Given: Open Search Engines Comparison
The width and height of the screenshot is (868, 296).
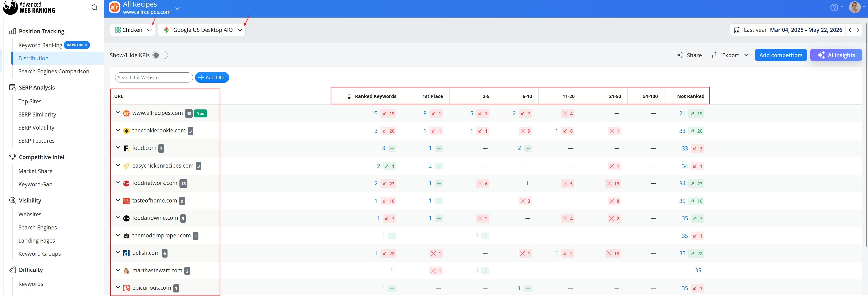Looking at the screenshot, I should (x=54, y=71).
